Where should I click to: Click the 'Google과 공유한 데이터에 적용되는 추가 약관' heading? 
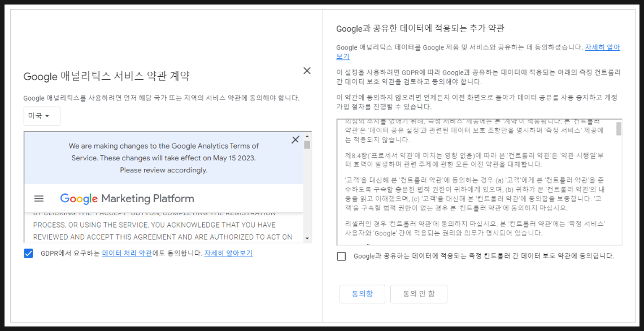pyautogui.click(x=420, y=28)
